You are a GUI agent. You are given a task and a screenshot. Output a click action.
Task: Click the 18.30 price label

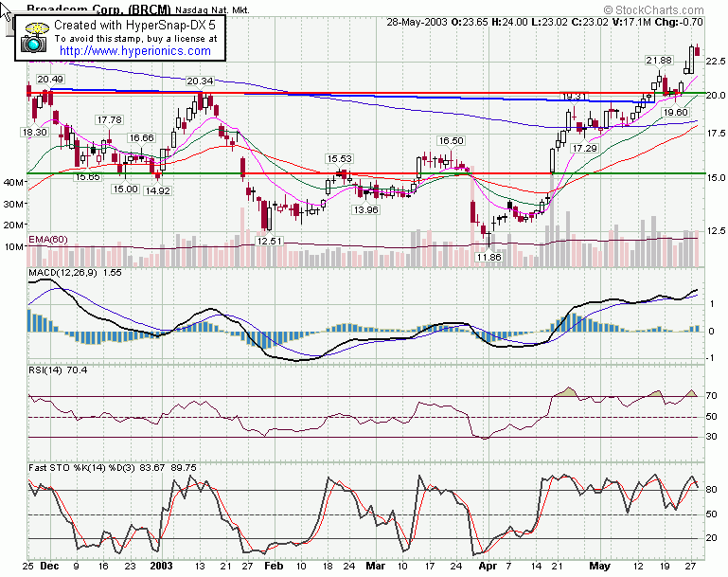pyautogui.click(x=35, y=133)
